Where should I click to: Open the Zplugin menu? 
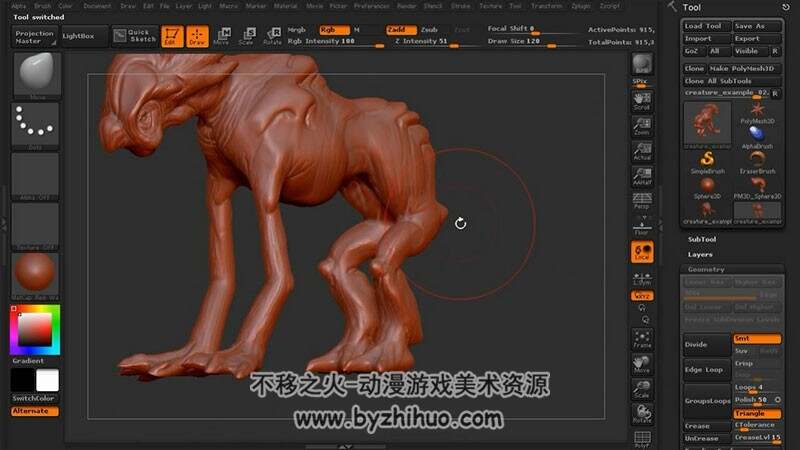tap(581, 6)
